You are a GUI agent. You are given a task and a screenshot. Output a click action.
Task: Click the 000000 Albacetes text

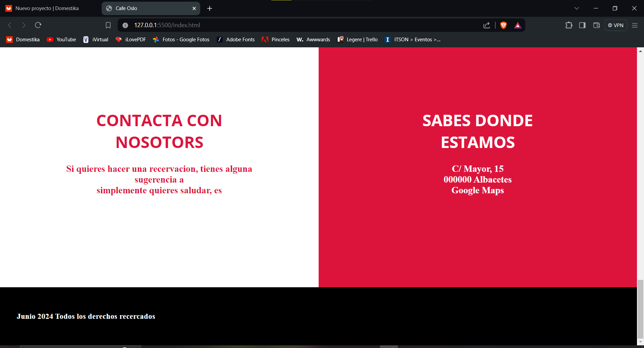tap(478, 180)
